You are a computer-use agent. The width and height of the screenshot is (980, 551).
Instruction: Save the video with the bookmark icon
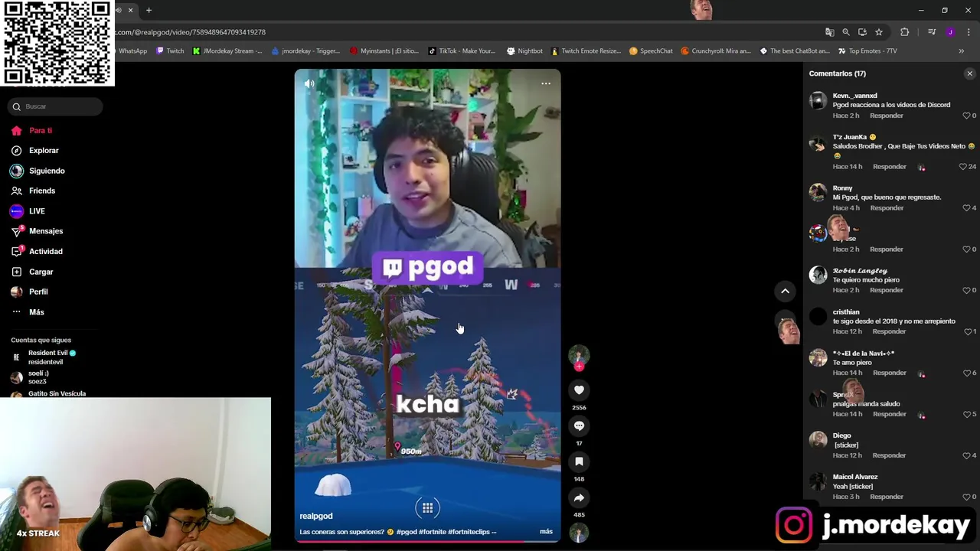coord(579,461)
